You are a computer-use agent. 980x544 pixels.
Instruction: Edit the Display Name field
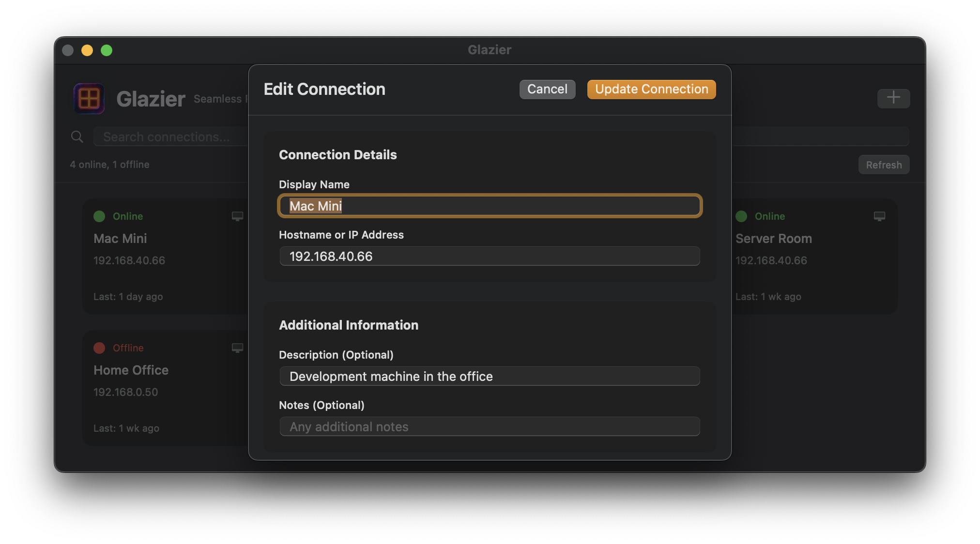pos(490,206)
